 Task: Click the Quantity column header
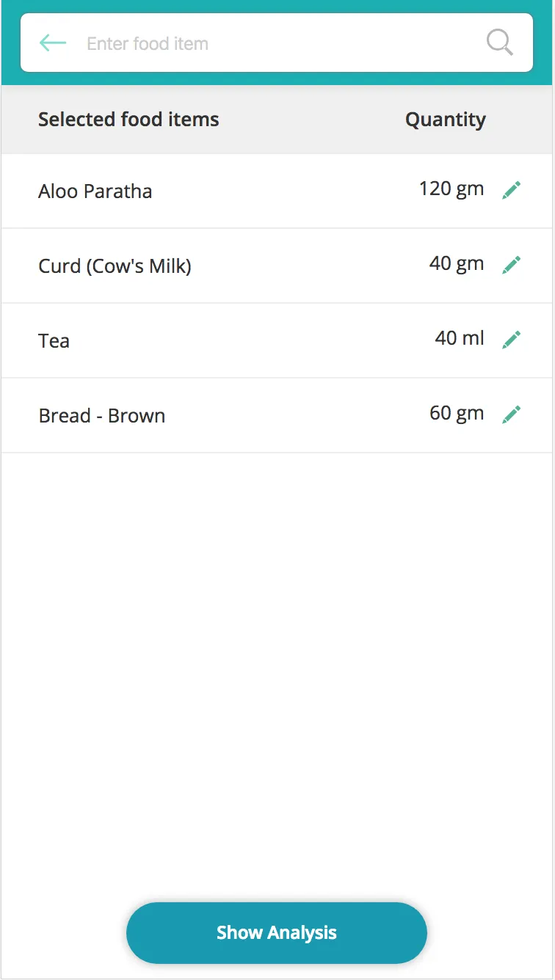[x=446, y=120]
